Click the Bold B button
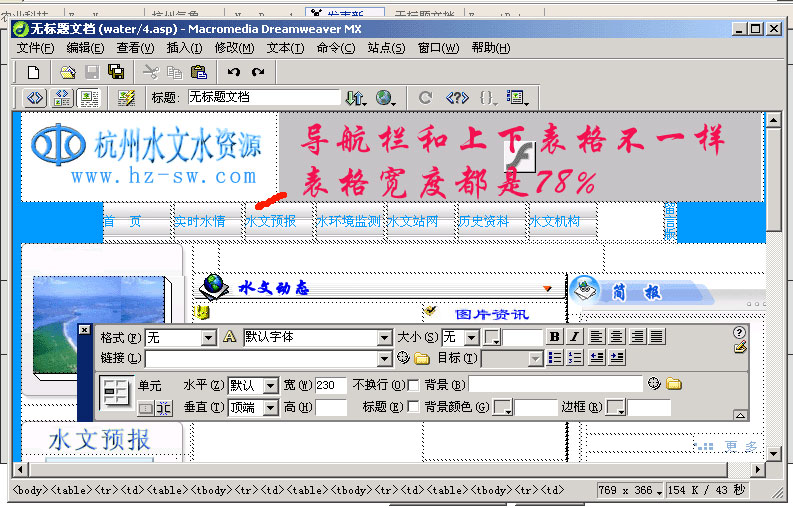Image resolution: width=793 pixels, height=508 pixels. (x=553, y=337)
